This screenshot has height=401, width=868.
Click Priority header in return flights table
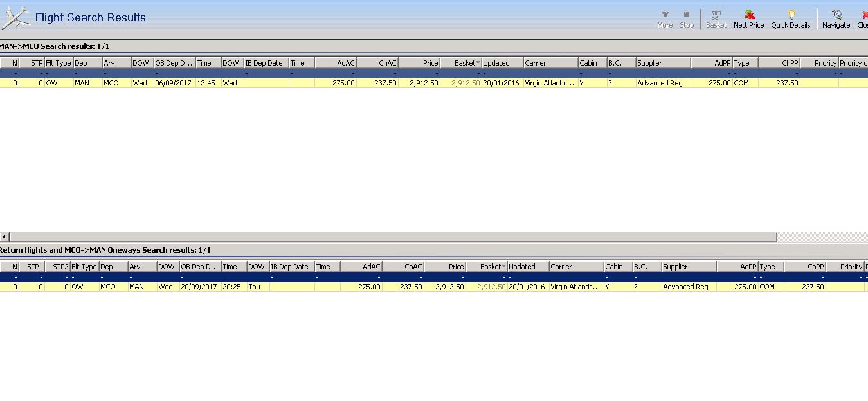click(x=845, y=267)
